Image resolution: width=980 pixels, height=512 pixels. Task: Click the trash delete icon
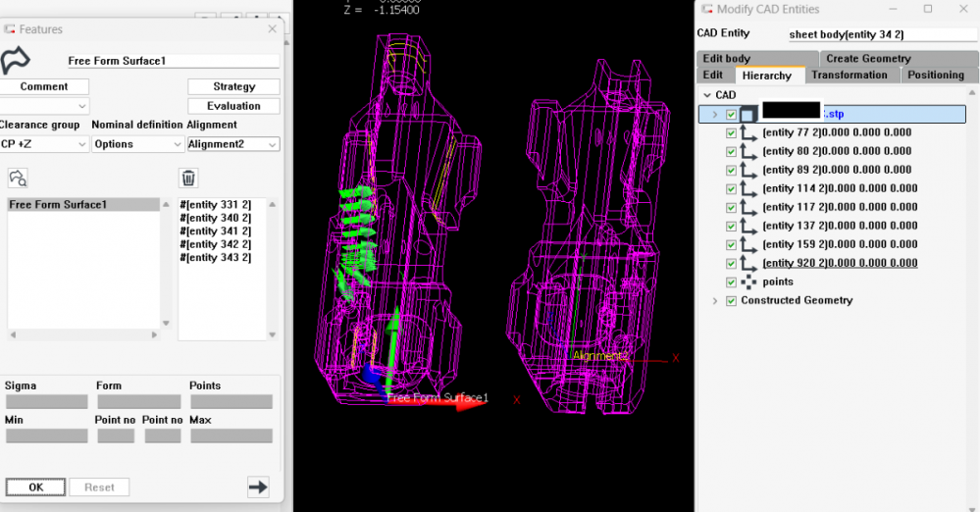tap(188, 178)
